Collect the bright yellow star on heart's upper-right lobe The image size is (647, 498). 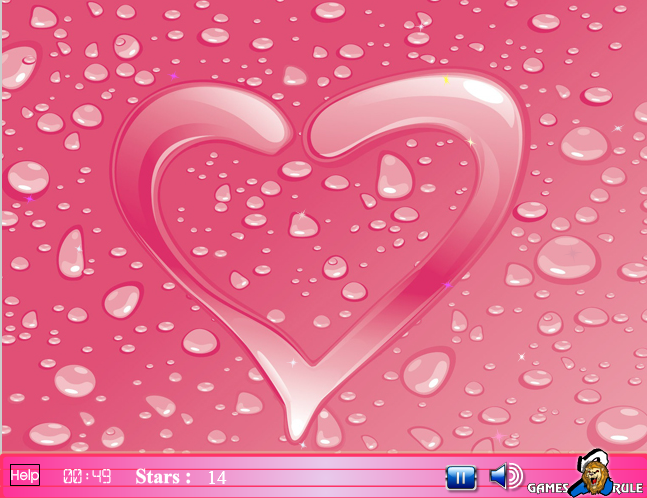[446, 79]
